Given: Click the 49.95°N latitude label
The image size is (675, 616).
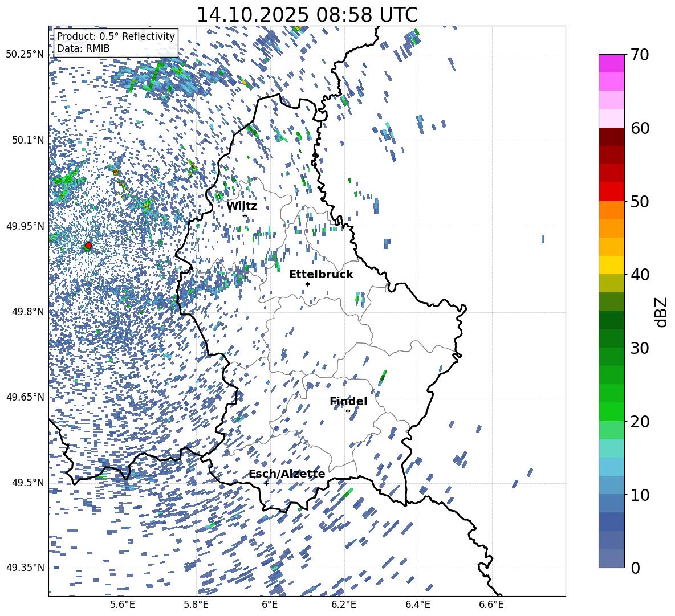Looking at the screenshot, I should coord(25,226).
